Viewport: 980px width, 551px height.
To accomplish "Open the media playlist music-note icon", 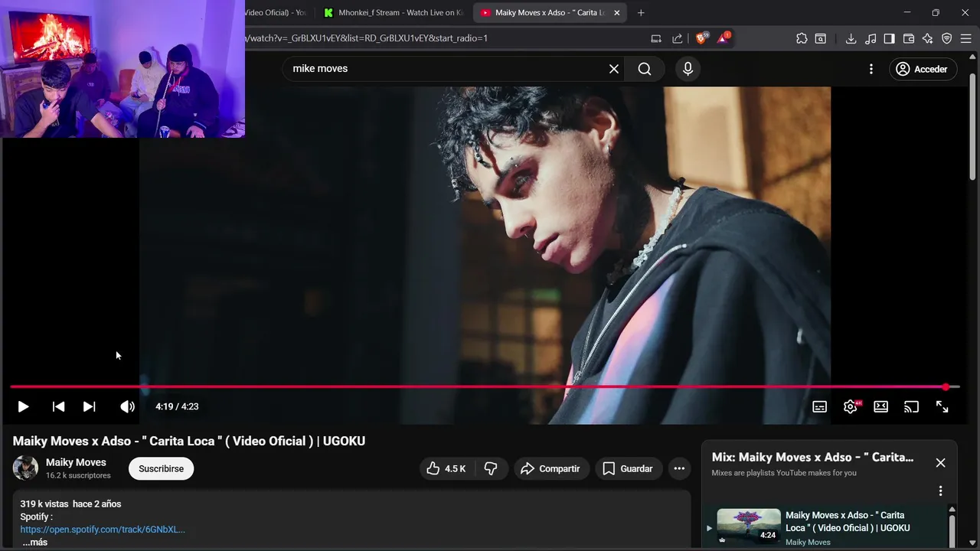I will pos(871,38).
